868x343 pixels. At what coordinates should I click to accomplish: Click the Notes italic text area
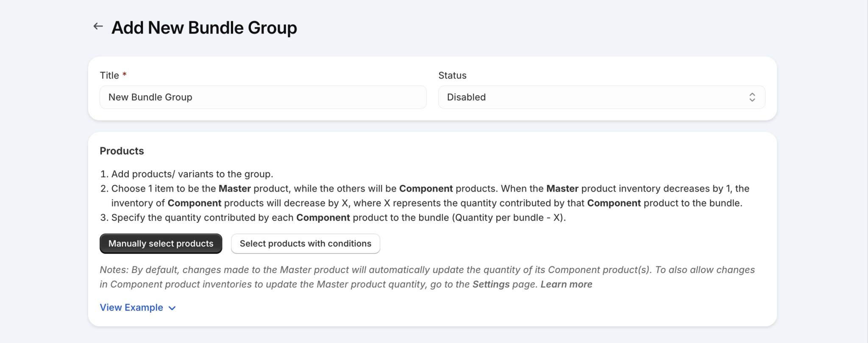(x=424, y=276)
